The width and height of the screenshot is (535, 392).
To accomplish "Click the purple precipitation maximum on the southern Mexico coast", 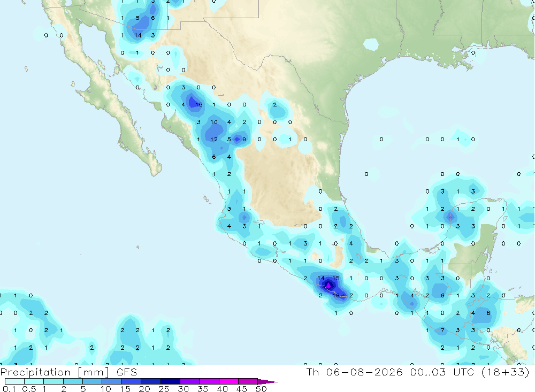I will (328, 285).
